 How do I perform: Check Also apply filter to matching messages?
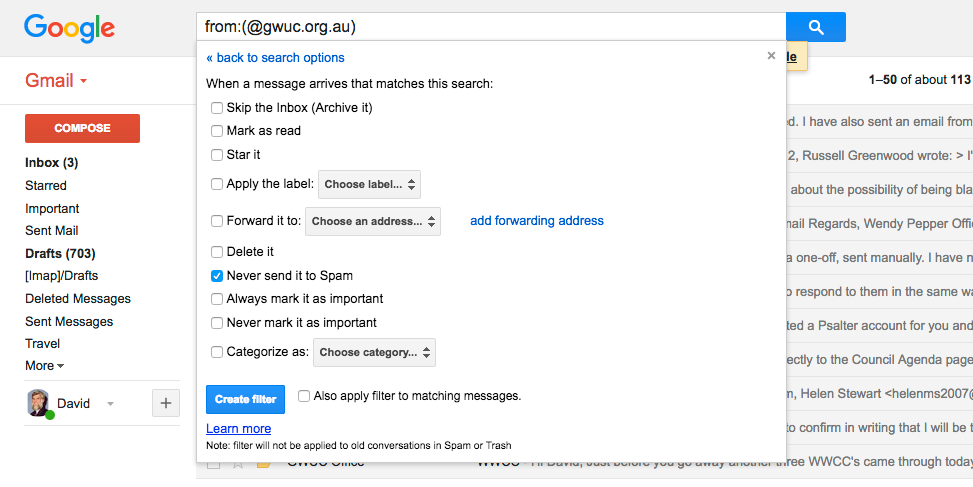point(303,396)
